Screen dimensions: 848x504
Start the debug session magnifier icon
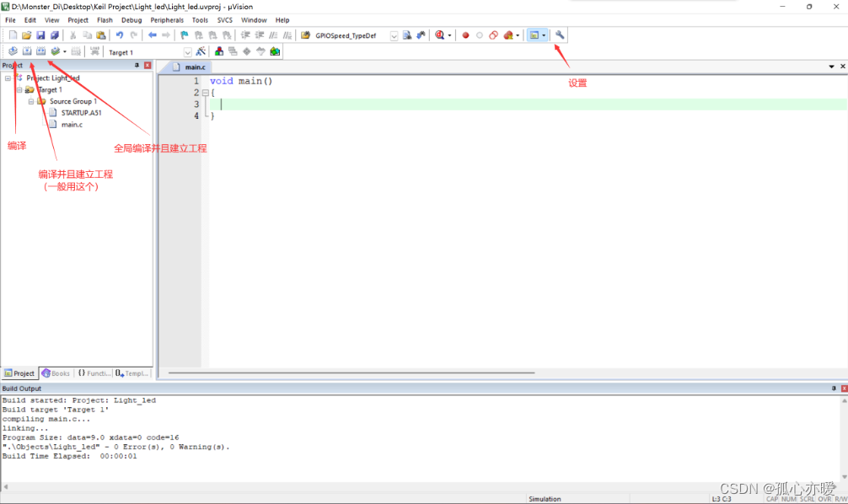[440, 35]
